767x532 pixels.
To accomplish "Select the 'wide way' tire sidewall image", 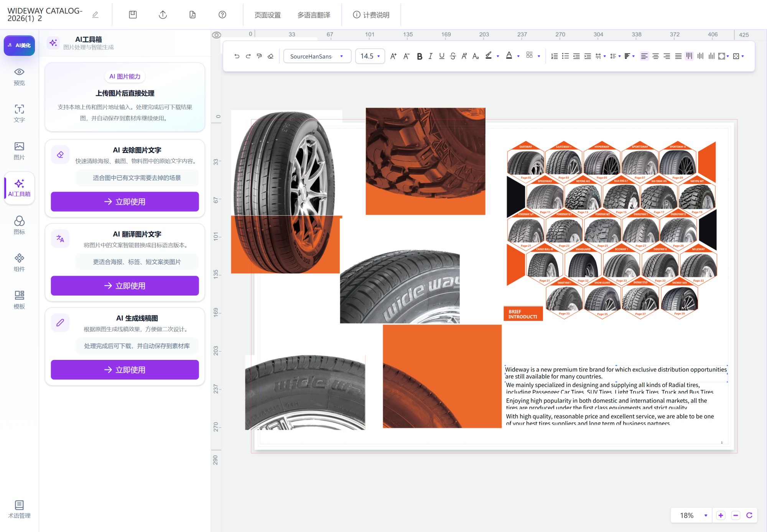I will pyautogui.click(x=400, y=287).
